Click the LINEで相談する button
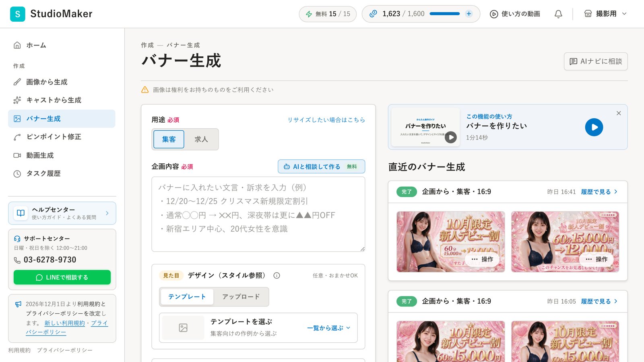 tap(62, 277)
